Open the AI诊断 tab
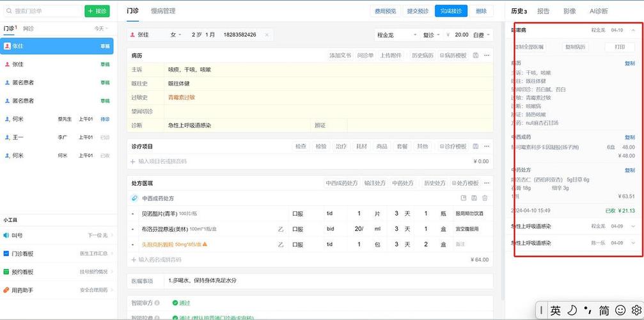 click(x=599, y=12)
